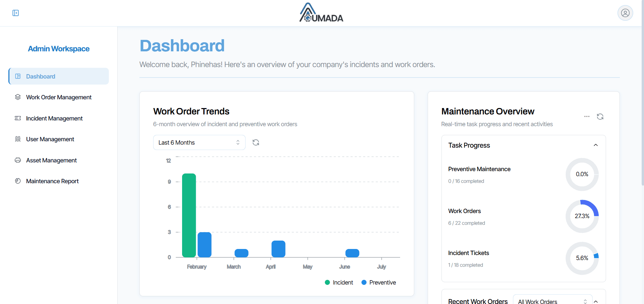
Task: Refresh the Maintenance Overview panel
Action: [600, 116]
